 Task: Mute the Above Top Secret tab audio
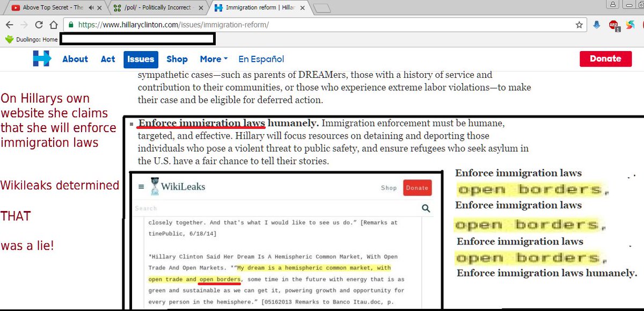coord(92,8)
